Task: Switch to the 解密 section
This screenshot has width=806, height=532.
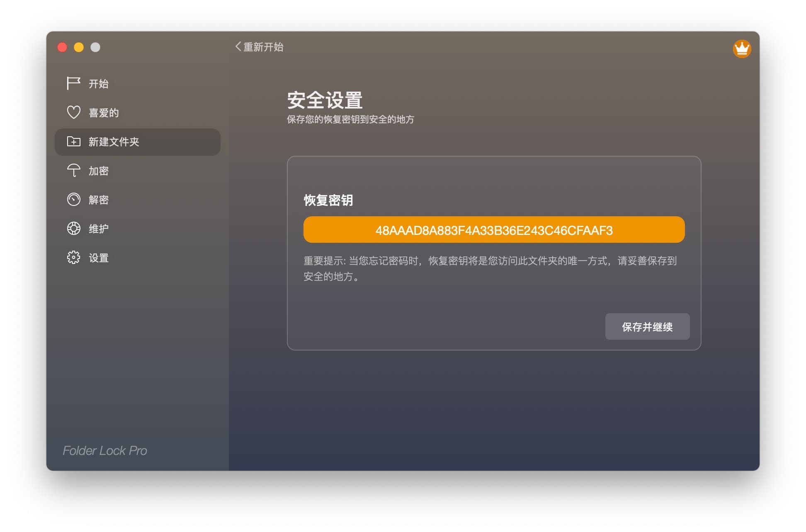Action: 138,200
